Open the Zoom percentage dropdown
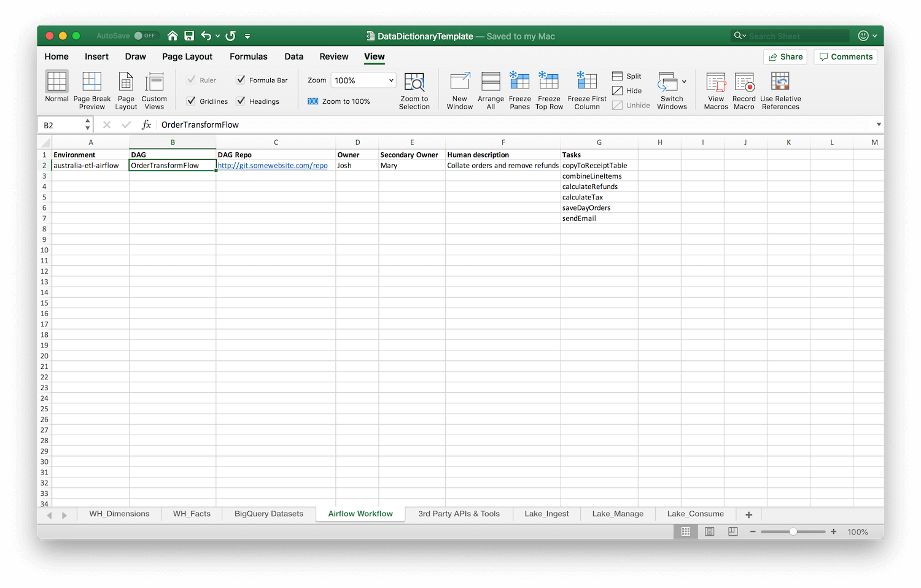This screenshot has width=921, height=588. [391, 80]
